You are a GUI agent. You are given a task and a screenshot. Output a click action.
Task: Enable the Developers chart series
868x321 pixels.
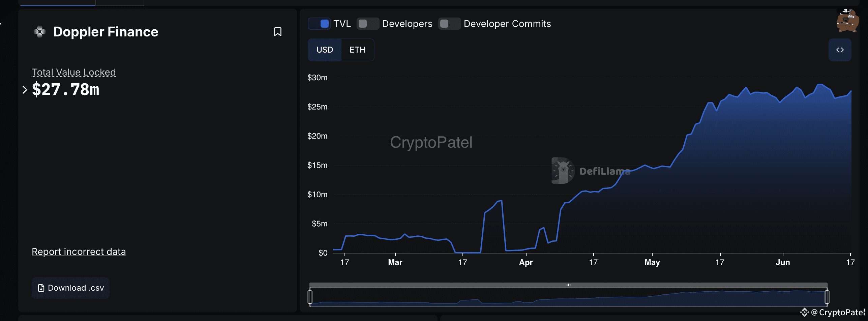click(x=368, y=24)
